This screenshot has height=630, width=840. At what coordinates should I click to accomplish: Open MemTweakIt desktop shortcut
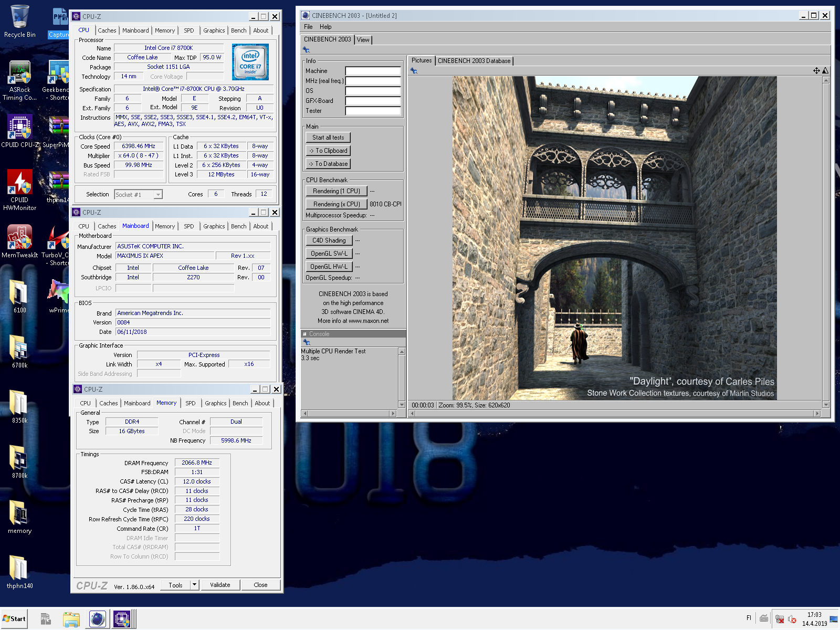pyautogui.click(x=19, y=241)
